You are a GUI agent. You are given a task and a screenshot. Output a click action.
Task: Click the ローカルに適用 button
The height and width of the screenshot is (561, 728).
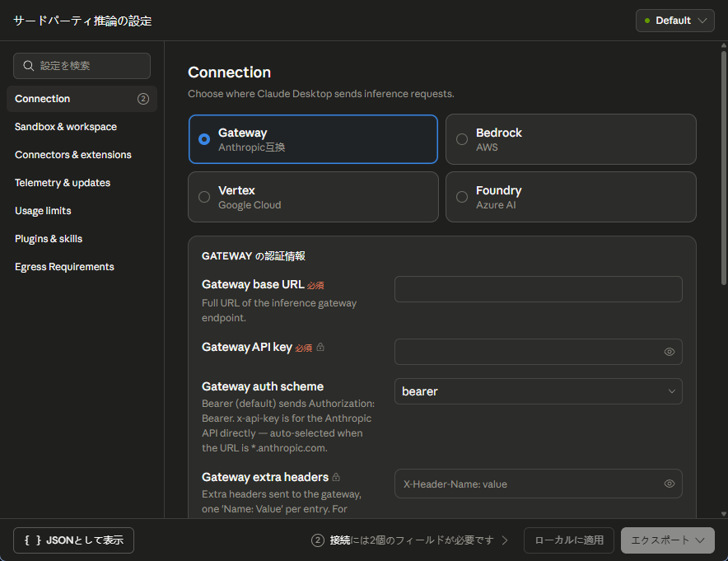(x=569, y=540)
